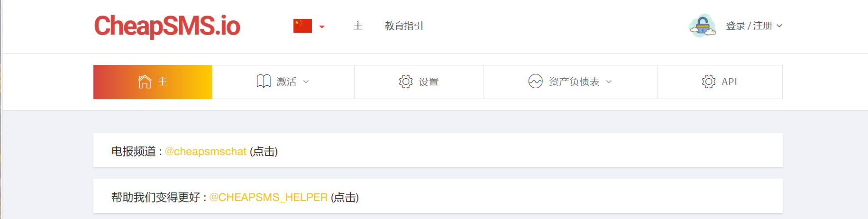Open 教育指引 in the top navigation
The image size is (868, 219).
coord(404,26)
